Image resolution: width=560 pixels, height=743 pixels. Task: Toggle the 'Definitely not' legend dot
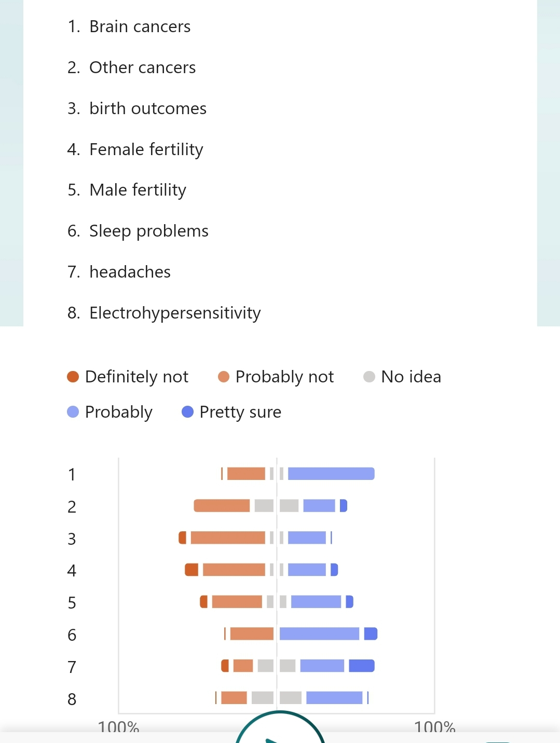pos(73,377)
